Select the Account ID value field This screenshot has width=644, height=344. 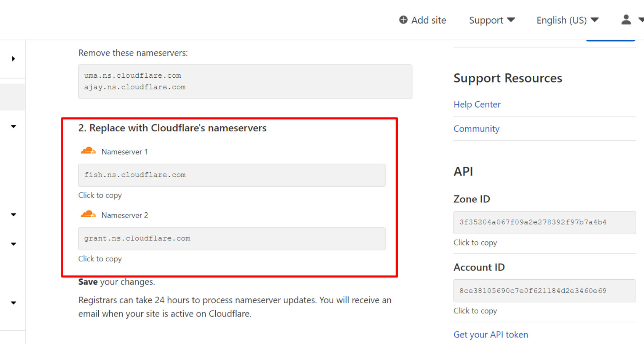pyautogui.click(x=544, y=291)
